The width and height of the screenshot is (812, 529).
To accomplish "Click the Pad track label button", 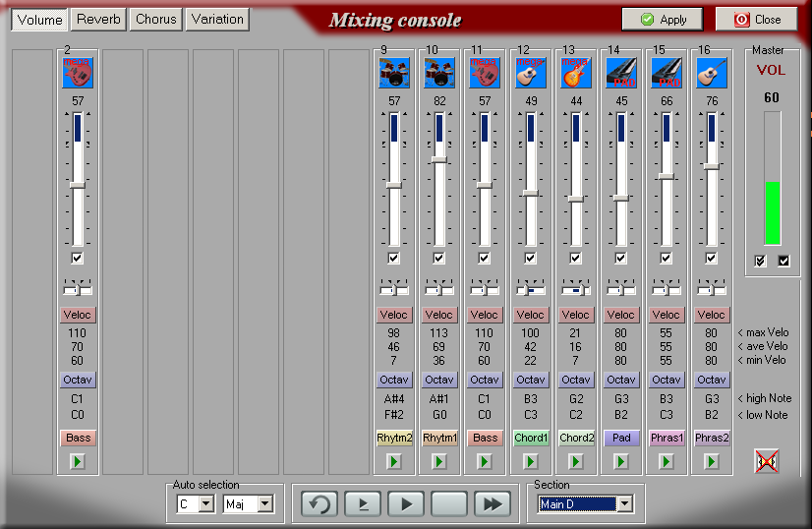I will coord(621,438).
